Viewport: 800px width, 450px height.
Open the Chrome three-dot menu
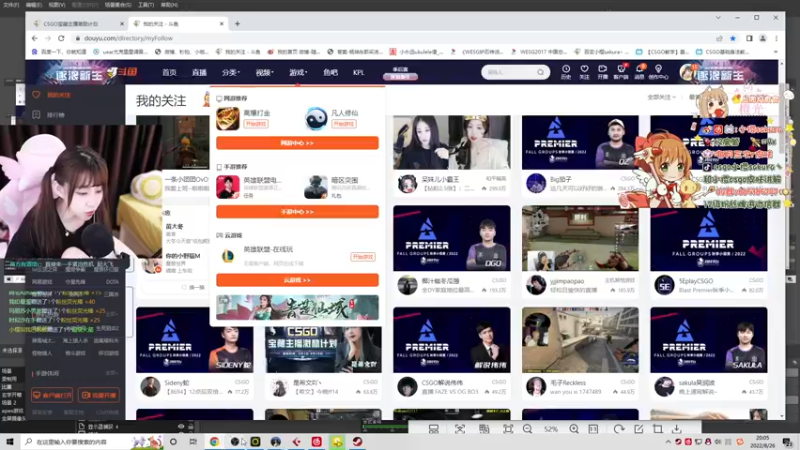pos(776,38)
